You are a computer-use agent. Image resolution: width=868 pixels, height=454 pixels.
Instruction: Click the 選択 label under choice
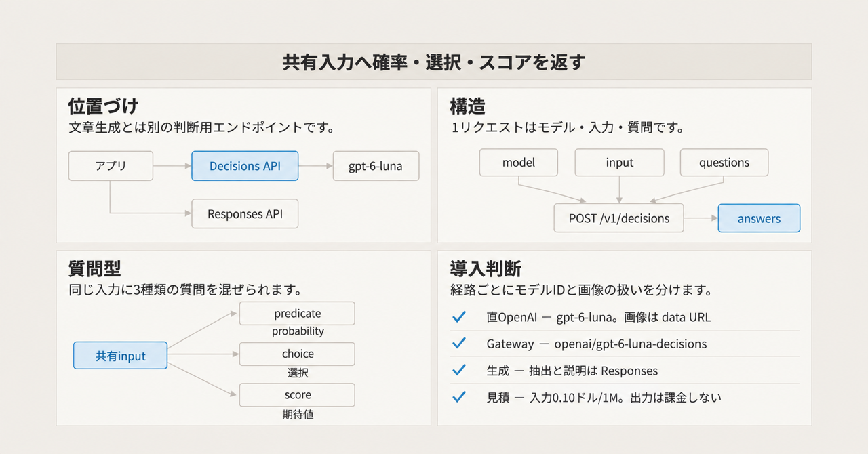pos(298,373)
